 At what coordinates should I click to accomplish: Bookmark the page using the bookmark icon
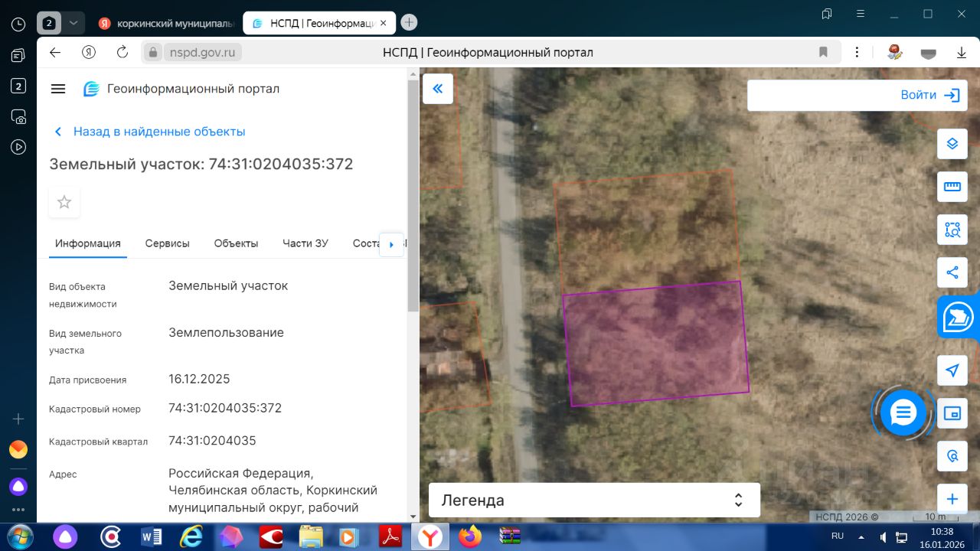(x=824, y=52)
